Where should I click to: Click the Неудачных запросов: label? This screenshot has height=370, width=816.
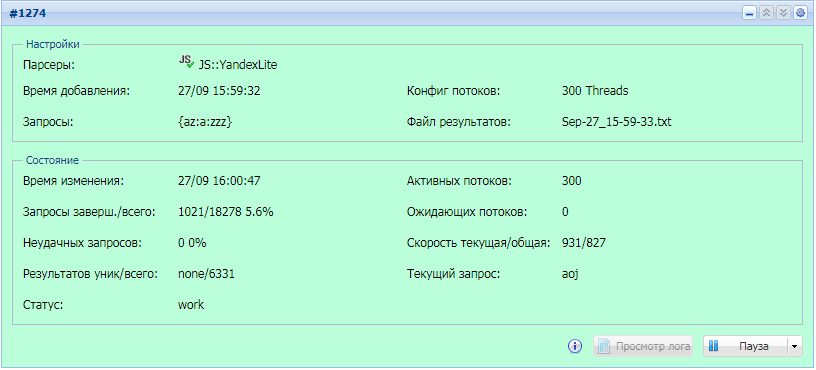click(x=82, y=243)
